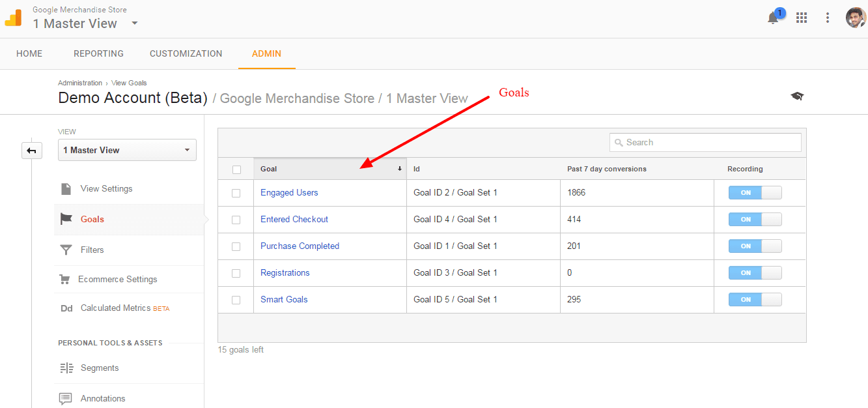Open the vertical three-dot options menu

point(828,18)
